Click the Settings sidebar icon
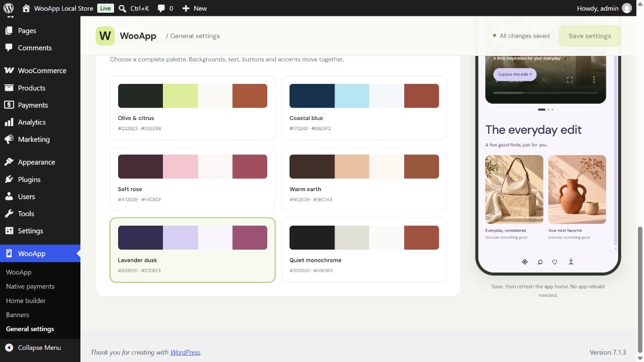Screen dimensions: 644x362 [x=9, y=230]
